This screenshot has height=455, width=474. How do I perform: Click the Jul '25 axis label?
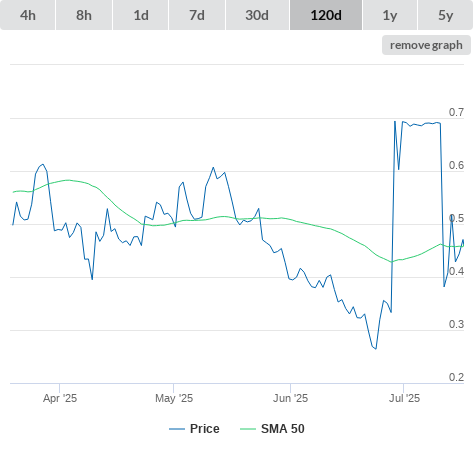coord(404,398)
